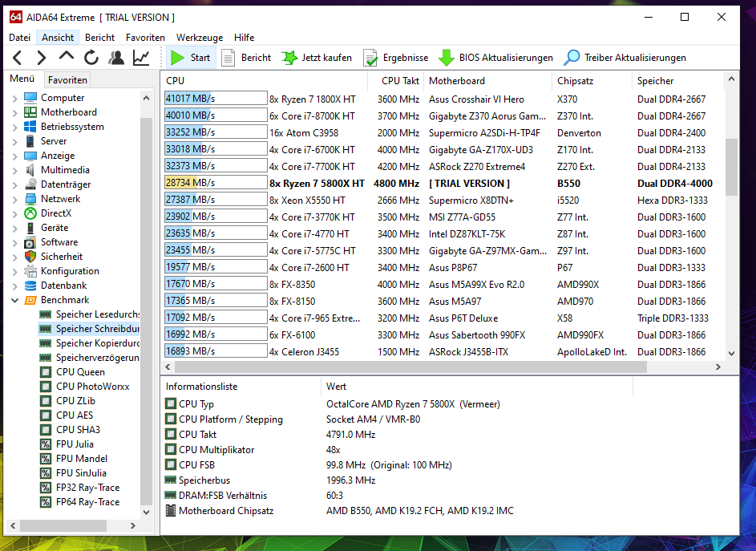Select the Konfiguration gear icon
Viewport: 756px width, 551px height.
click(30, 271)
